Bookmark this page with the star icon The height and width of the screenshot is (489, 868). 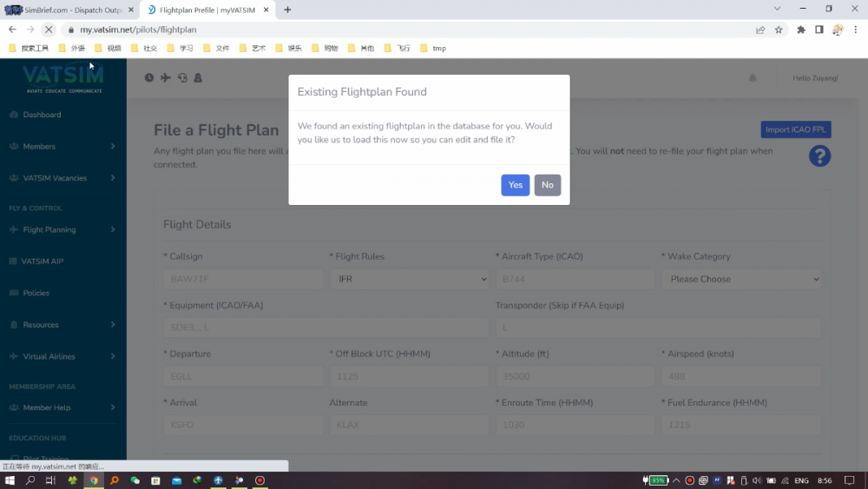(779, 30)
